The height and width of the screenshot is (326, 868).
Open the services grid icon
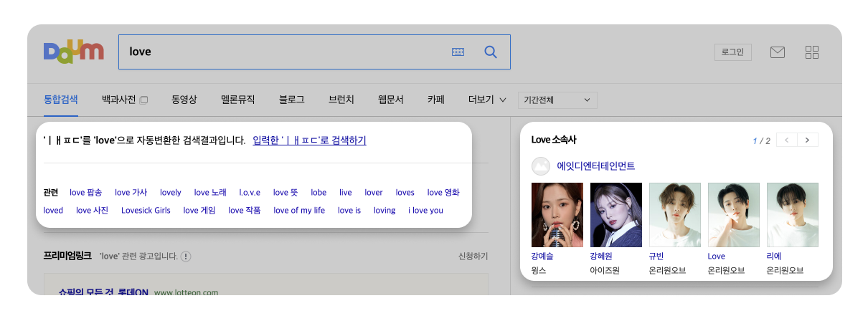pyautogui.click(x=812, y=52)
